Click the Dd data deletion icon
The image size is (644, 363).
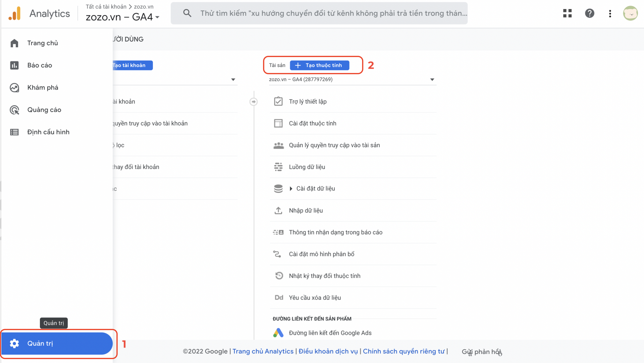point(279,298)
